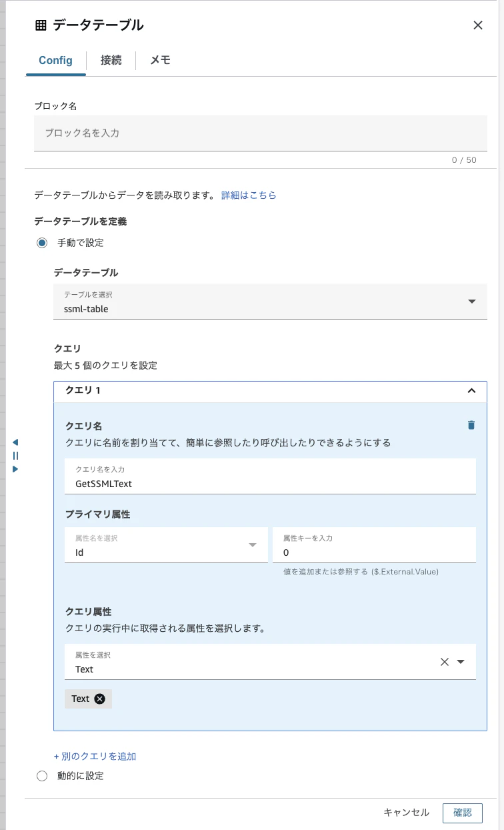Click the left-pointing panel arrow on edge
The image size is (504, 830).
click(x=15, y=442)
